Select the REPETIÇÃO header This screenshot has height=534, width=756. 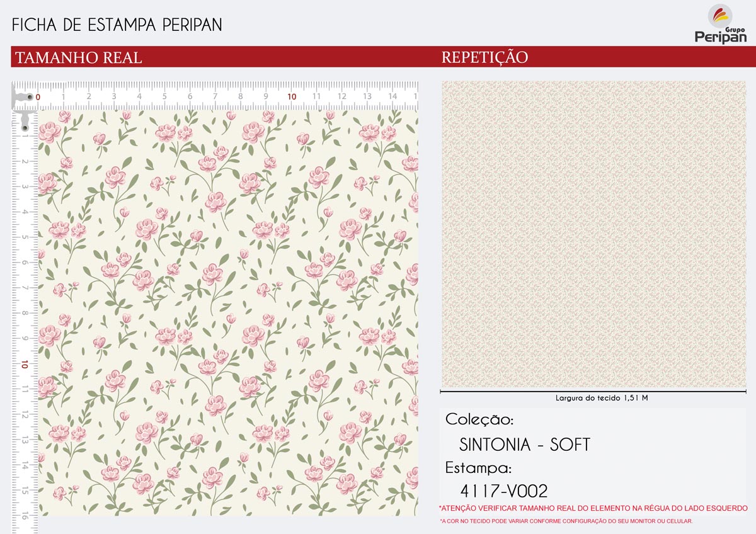pyautogui.click(x=484, y=57)
